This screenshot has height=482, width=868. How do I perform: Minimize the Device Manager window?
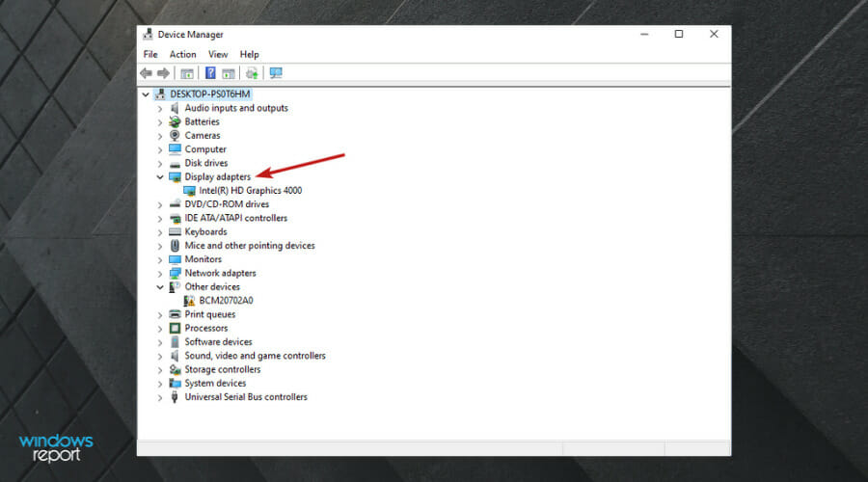tap(644, 35)
